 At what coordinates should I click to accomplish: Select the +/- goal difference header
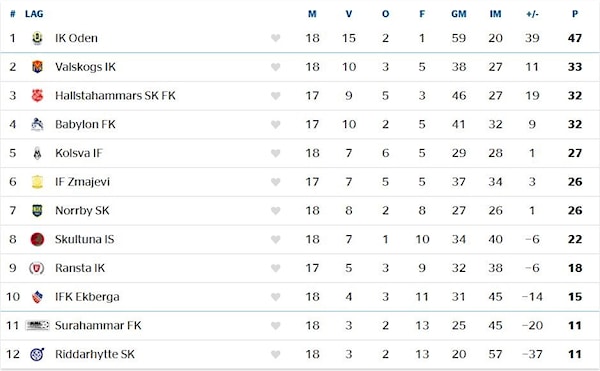tap(532, 14)
